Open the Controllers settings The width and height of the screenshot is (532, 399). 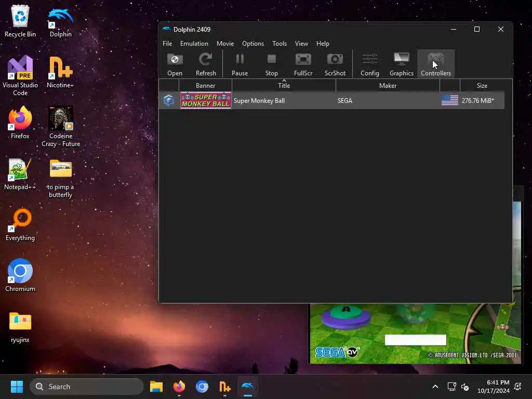(x=436, y=64)
